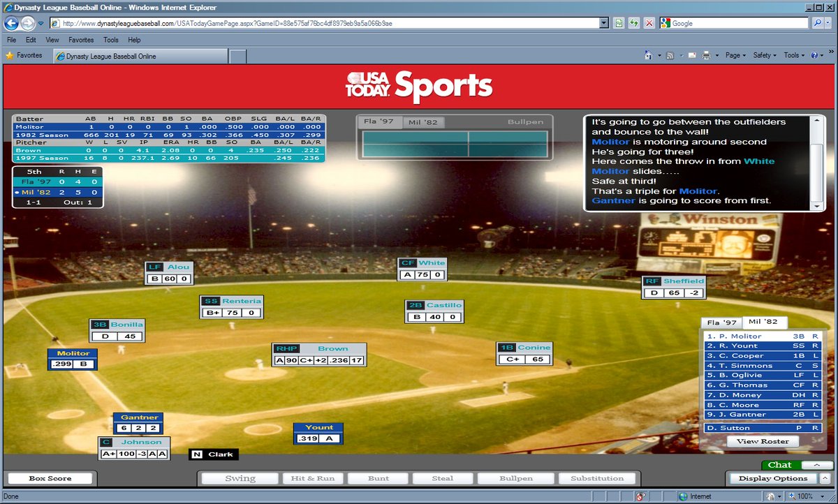Viewport: 838px width, 504px height.
Task: Click the RF Sheffield fielder card
Action: (674, 287)
